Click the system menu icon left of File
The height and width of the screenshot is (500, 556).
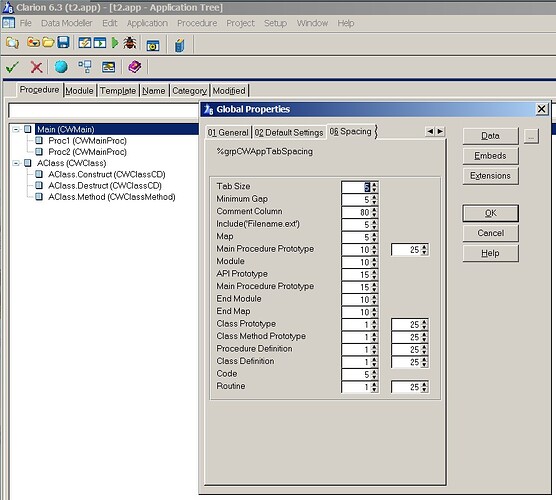coord(8,23)
